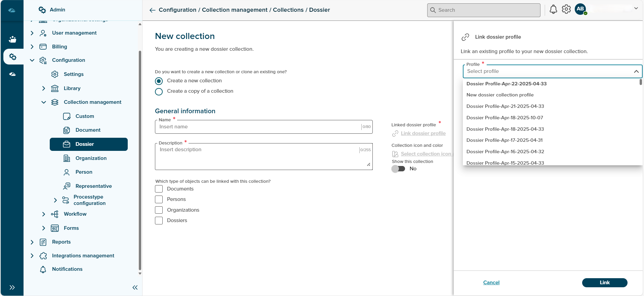This screenshot has height=296, width=644.
Task: Click the profile list scrollbar thumb
Action: pyautogui.click(x=641, y=82)
